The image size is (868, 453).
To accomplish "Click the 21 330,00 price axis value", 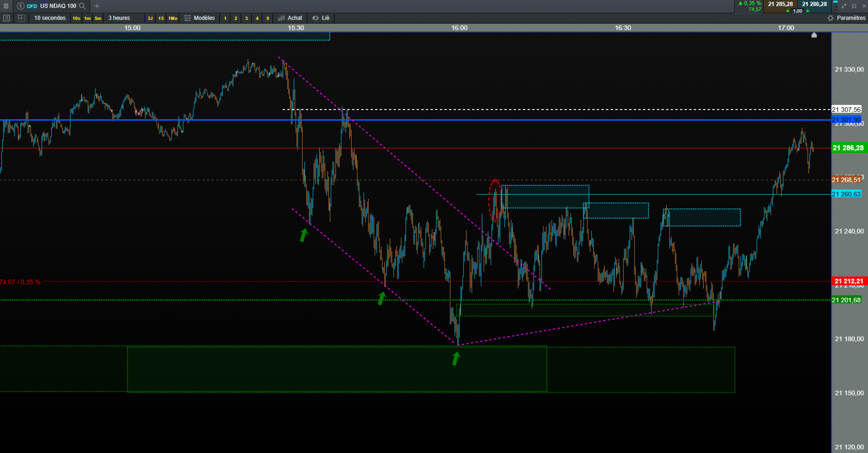I will click(849, 69).
